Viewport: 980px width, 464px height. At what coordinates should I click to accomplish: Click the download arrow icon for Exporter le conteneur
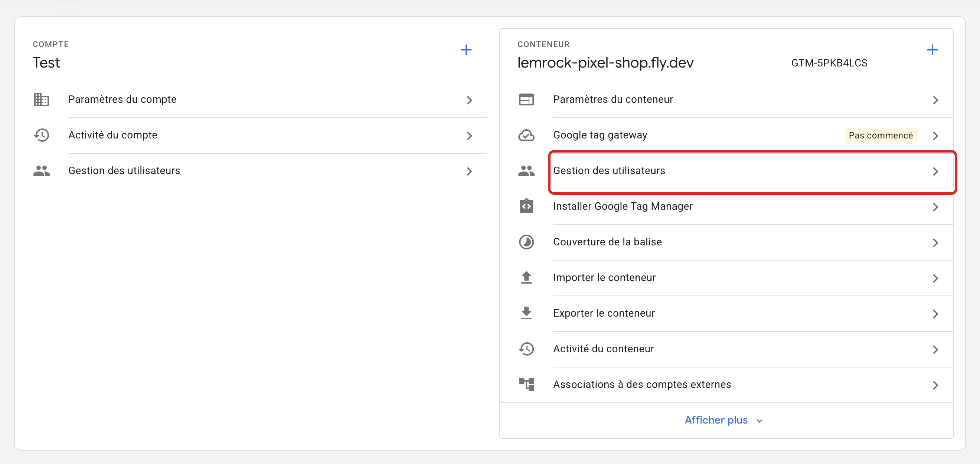(526, 313)
